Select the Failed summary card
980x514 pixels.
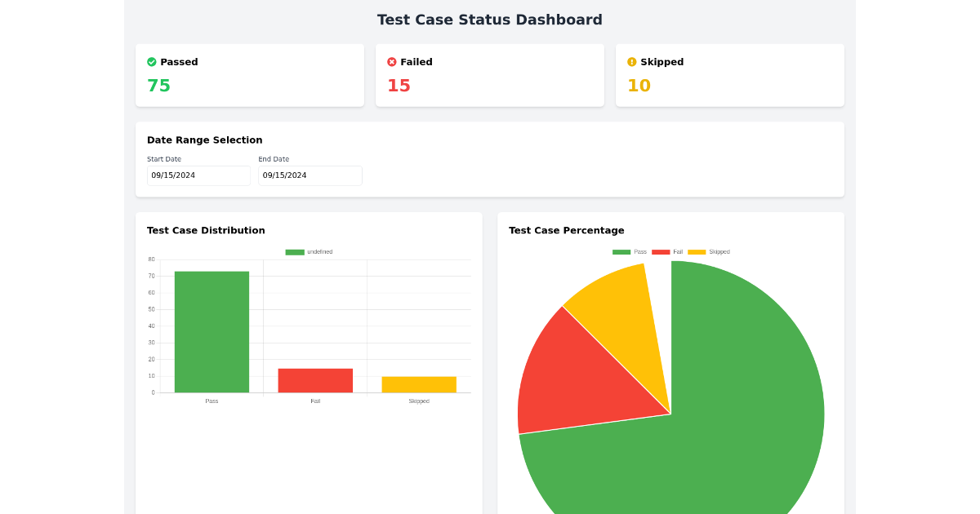point(490,75)
